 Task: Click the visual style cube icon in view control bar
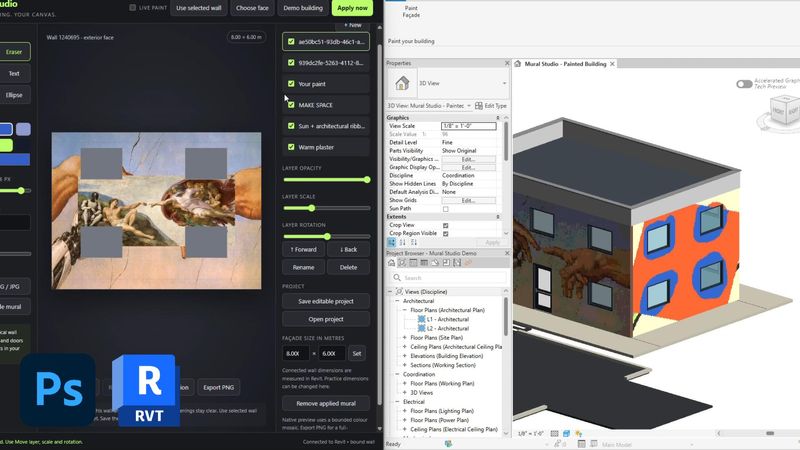(566, 434)
